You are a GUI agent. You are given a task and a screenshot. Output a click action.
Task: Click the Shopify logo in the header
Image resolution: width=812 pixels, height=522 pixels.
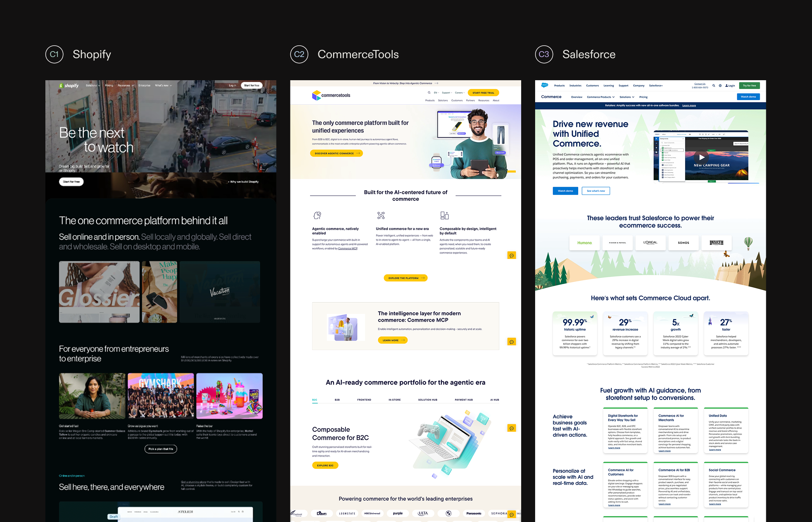click(x=69, y=86)
